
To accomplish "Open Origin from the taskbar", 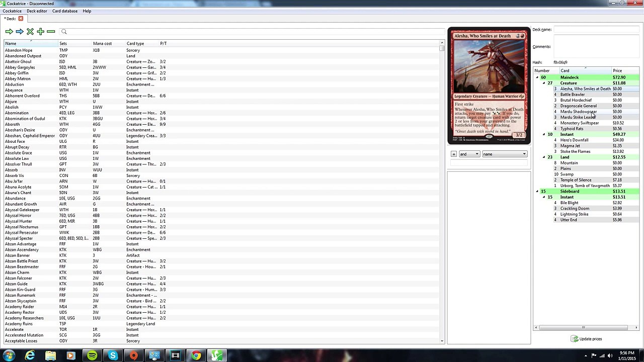I will coord(133,356).
